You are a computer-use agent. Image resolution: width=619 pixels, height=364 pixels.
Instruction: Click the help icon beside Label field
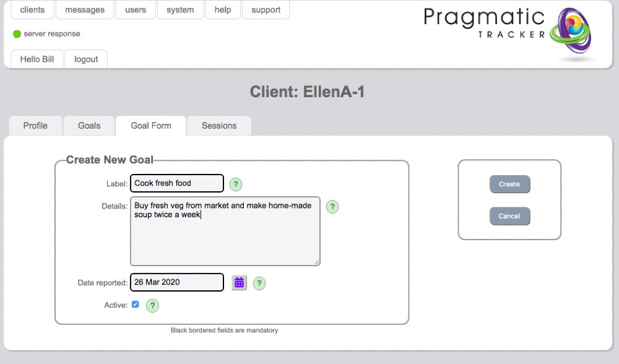click(236, 184)
